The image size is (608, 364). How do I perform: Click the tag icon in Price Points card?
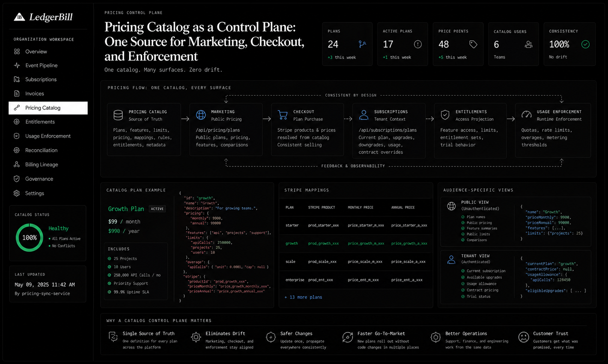pyautogui.click(x=473, y=44)
